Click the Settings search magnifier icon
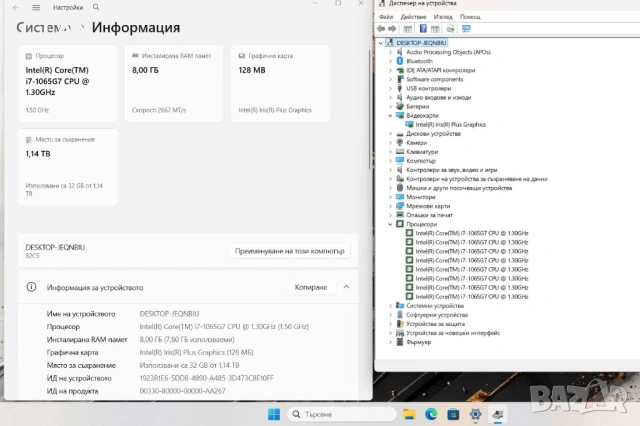The width and height of the screenshot is (640, 426). coord(96,7)
